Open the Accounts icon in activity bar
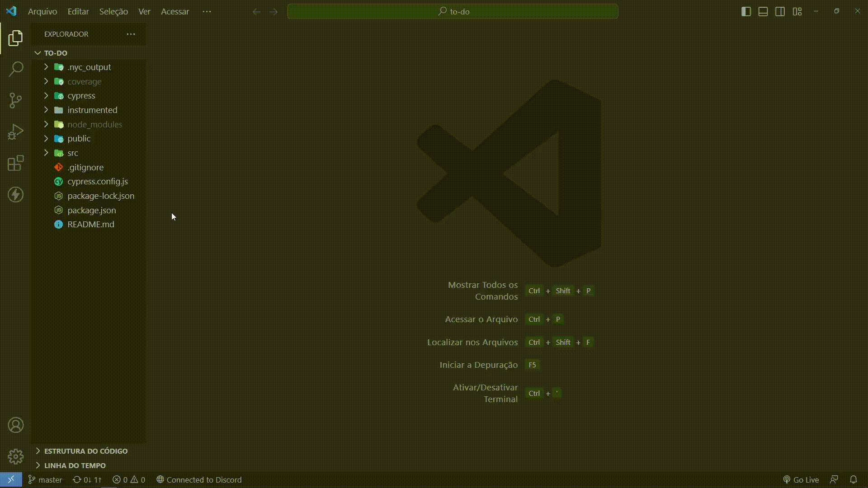 click(15, 425)
